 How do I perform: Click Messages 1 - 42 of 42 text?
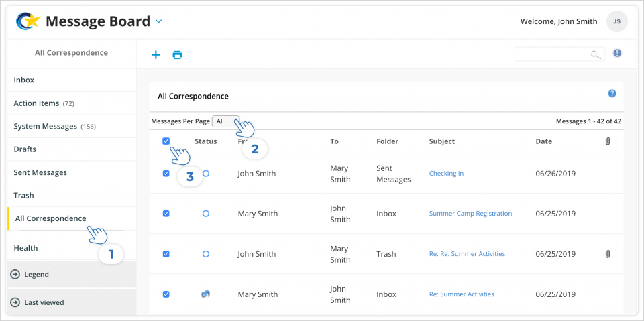(x=588, y=121)
